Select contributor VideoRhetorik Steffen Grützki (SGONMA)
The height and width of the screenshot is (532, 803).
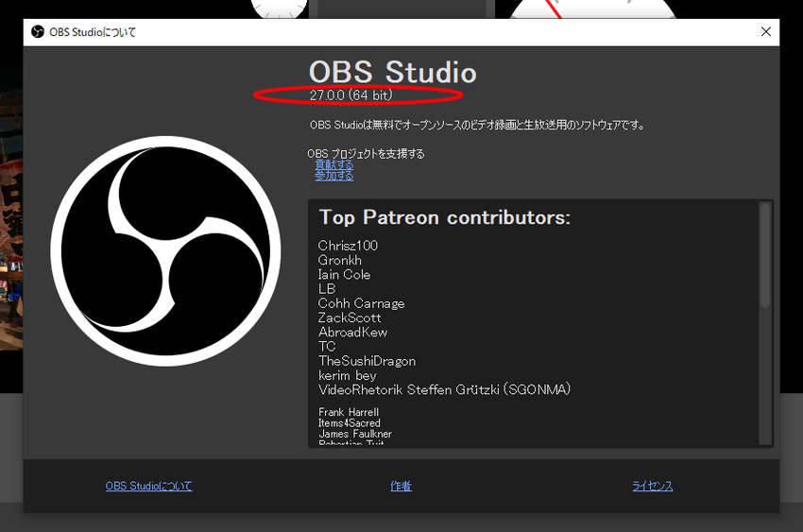click(x=445, y=389)
